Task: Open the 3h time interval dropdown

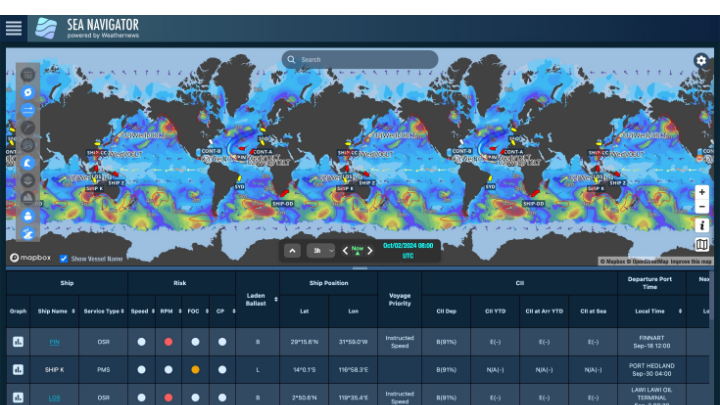Action: coord(321,251)
